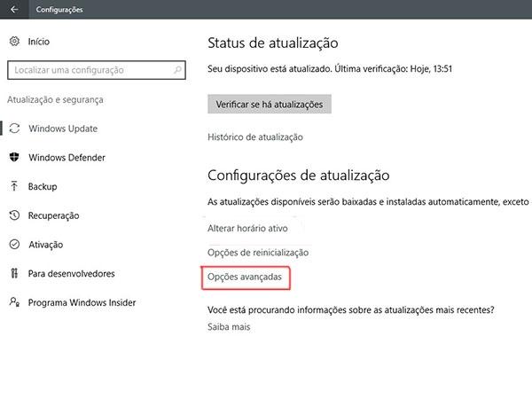This screenshot has height=414, width=532.
Task: Open 'Opções de reinicialização' link
Action: 257,253
